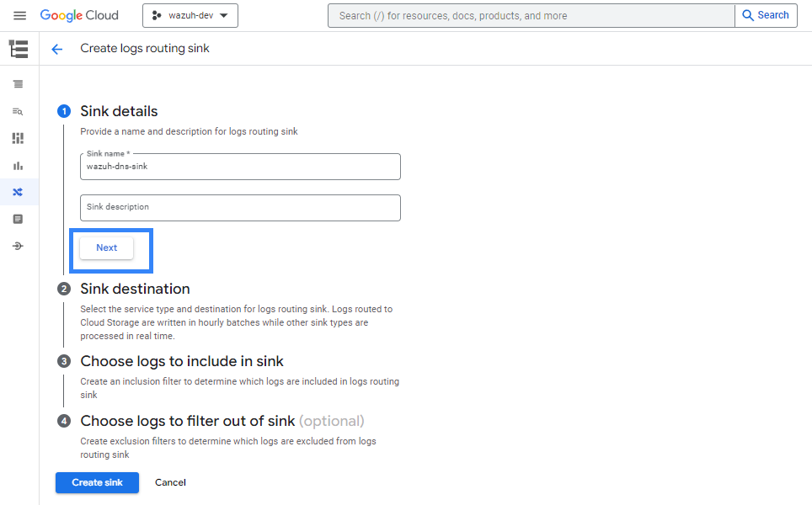
Task: Click the Google Cloud logo
Action: 79,16
